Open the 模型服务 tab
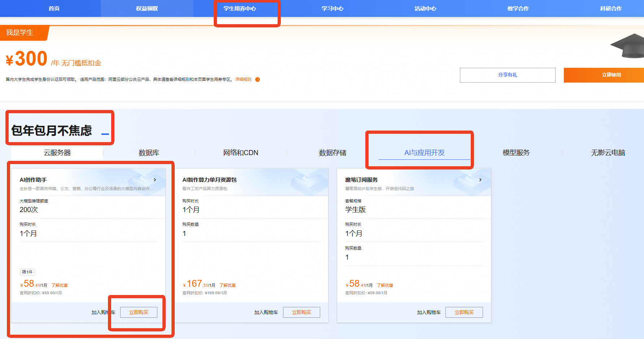 pos(516,153)
